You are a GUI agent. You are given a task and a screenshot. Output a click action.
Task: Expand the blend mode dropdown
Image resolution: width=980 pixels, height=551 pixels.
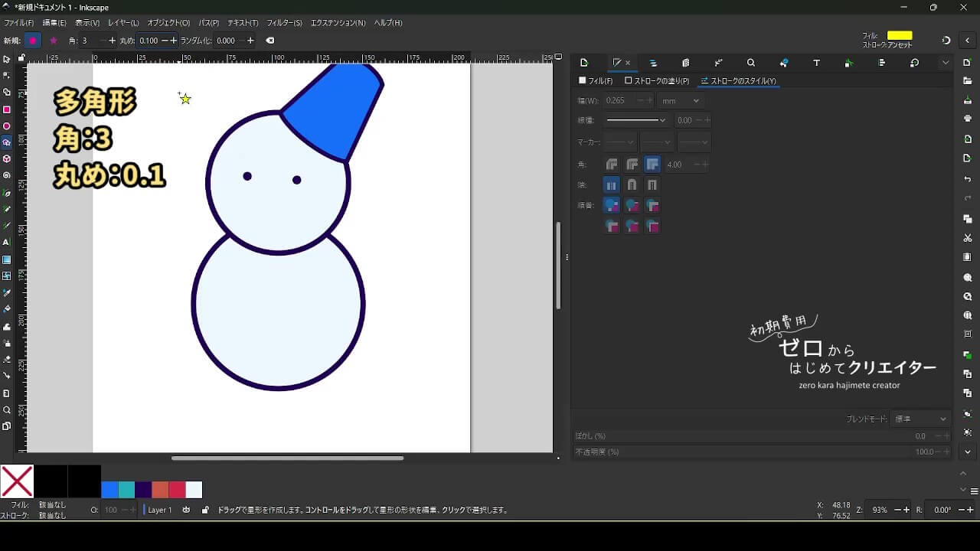click(x=921, y=419)
